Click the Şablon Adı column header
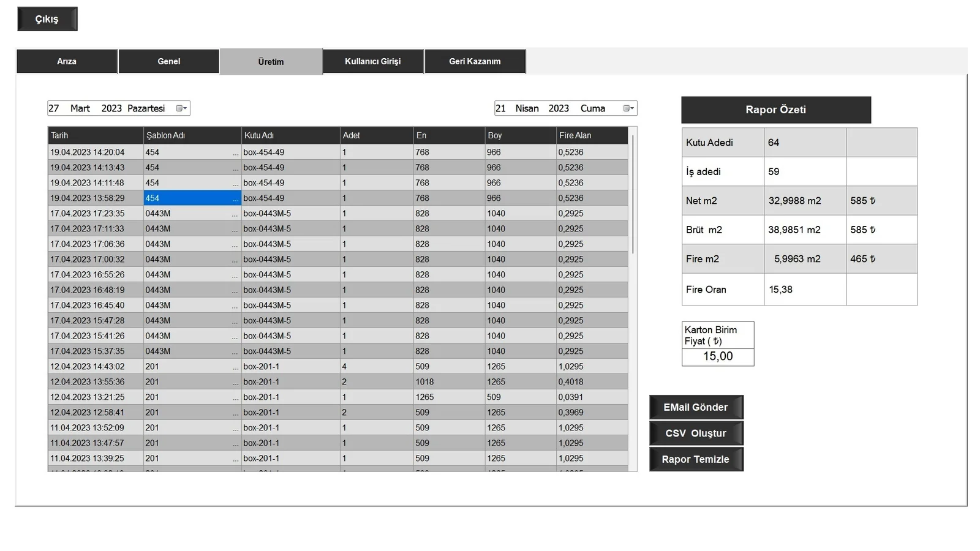Image resolution: width=980 pixels, height=551 pixels. coord(192,135)
